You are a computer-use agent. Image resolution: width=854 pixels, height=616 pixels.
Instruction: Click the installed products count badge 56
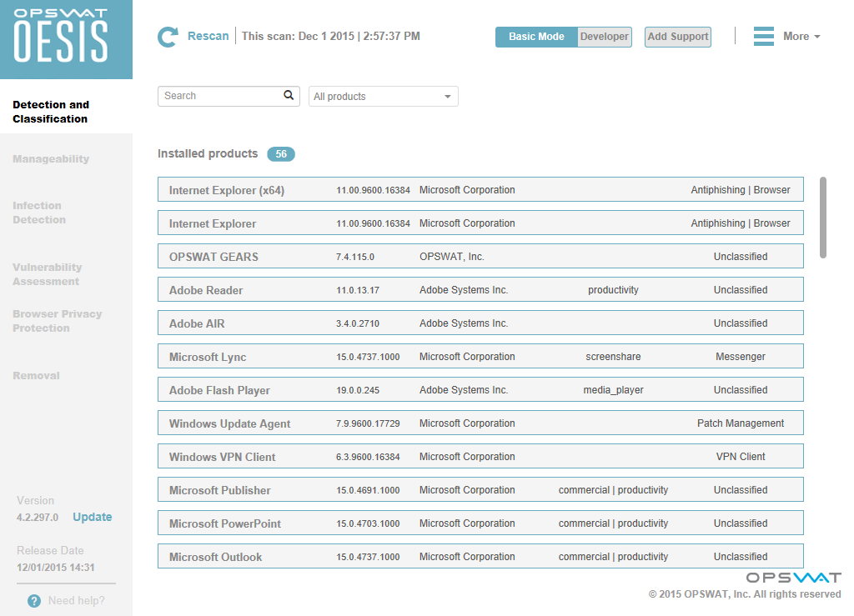tap(280, 154)
